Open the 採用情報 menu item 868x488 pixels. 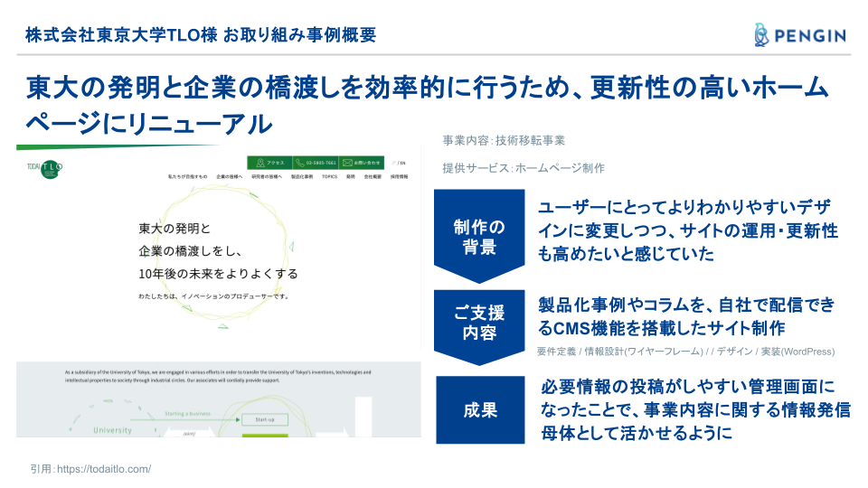point(399,176)
